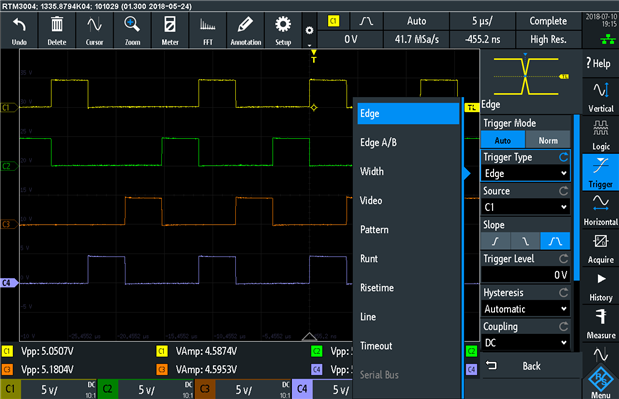
Task: Select rising edge slope
Action: click(495, 241)
